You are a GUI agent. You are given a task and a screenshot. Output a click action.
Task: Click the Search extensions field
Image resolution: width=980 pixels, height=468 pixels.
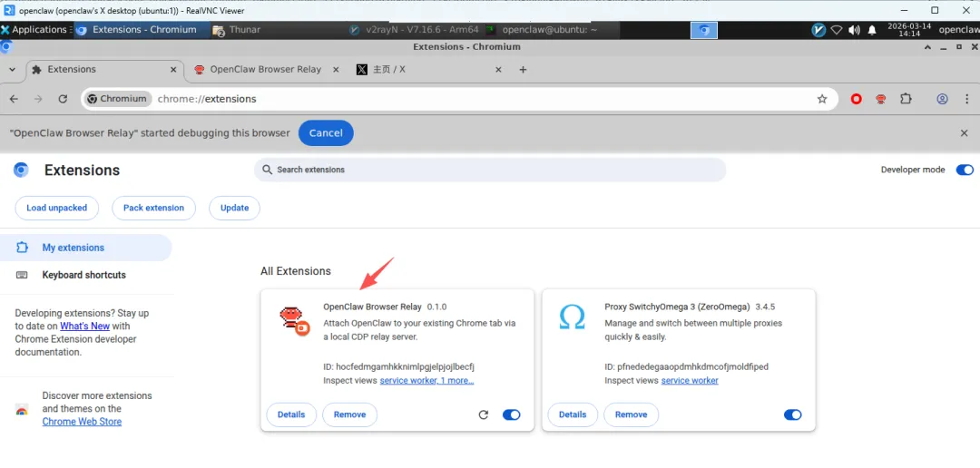point(490,170)
